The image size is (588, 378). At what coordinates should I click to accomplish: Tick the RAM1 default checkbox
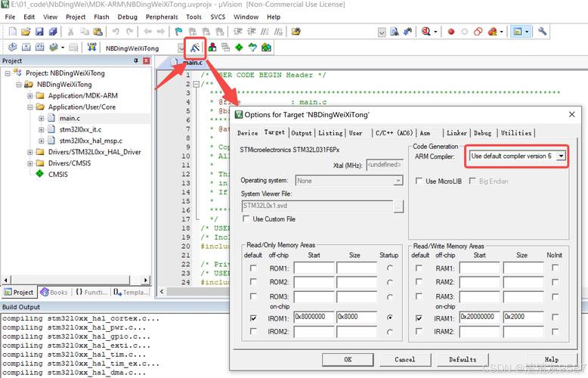click(419, 268)
